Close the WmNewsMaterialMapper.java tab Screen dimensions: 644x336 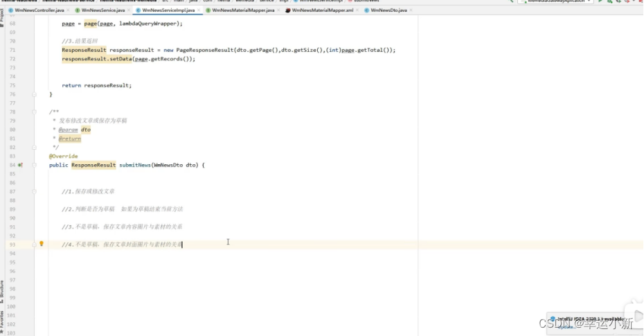(x=278, y=10)
